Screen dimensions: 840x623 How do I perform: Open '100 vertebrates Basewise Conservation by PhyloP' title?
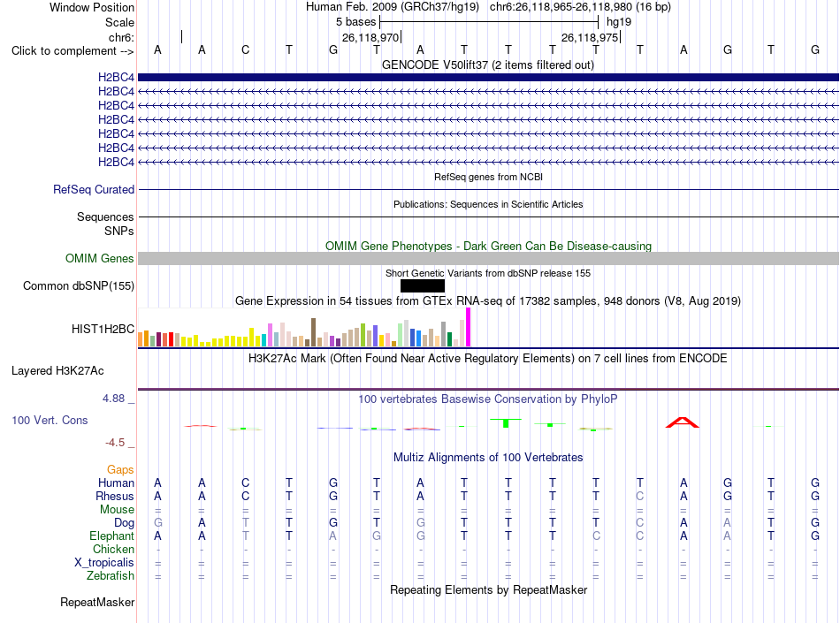pyautogui.click(x=488, y=399)
